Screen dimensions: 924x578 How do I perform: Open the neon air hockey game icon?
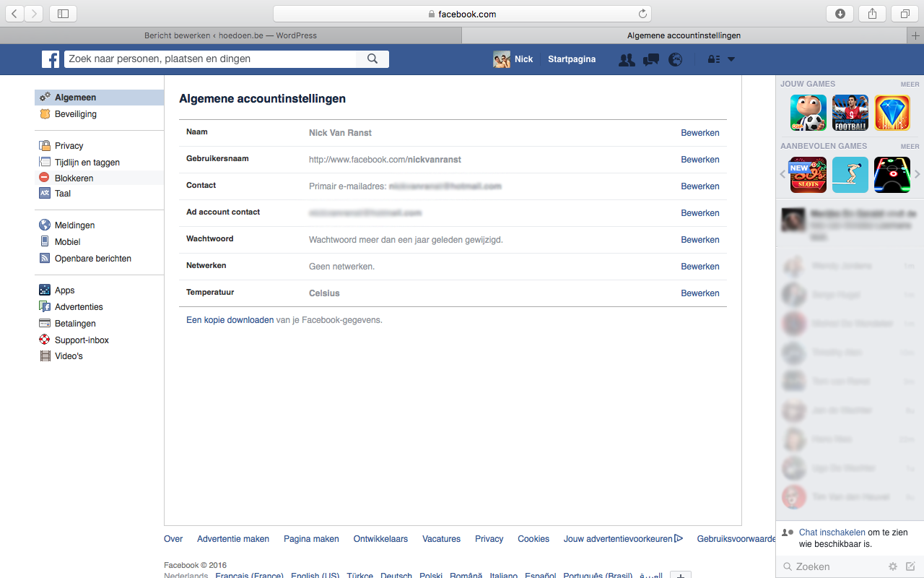pos(892,175)
